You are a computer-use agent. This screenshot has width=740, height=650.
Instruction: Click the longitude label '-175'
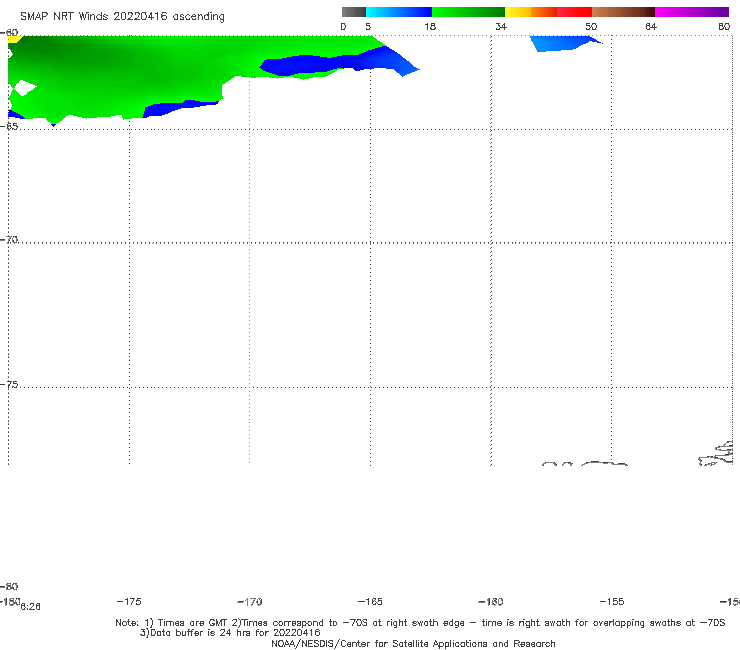pyautogui.click(x=129, y=602)
